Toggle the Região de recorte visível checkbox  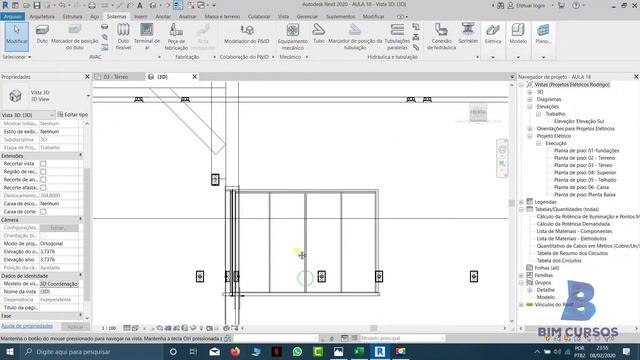[43, 172]
